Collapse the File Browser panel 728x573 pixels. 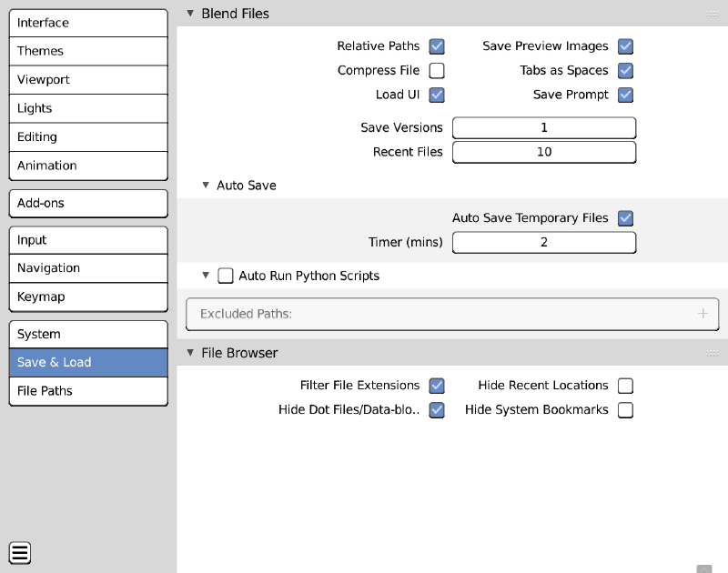pos(190,353)
